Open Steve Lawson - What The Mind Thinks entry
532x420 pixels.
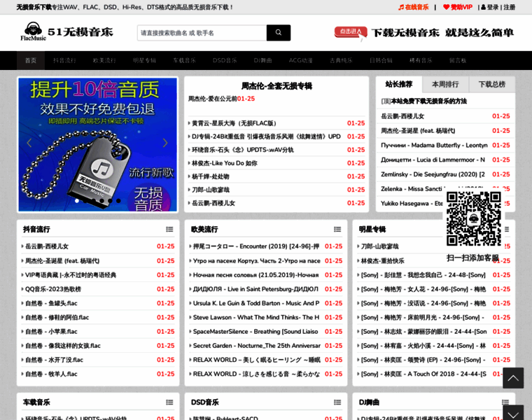(x=256, y=318)
